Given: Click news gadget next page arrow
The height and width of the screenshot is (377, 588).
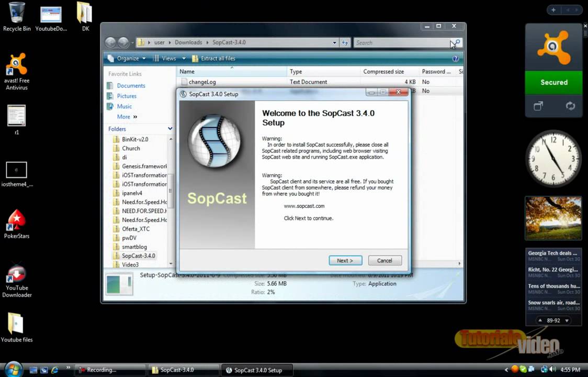Looking at the screenshot, I should (567, 320).
